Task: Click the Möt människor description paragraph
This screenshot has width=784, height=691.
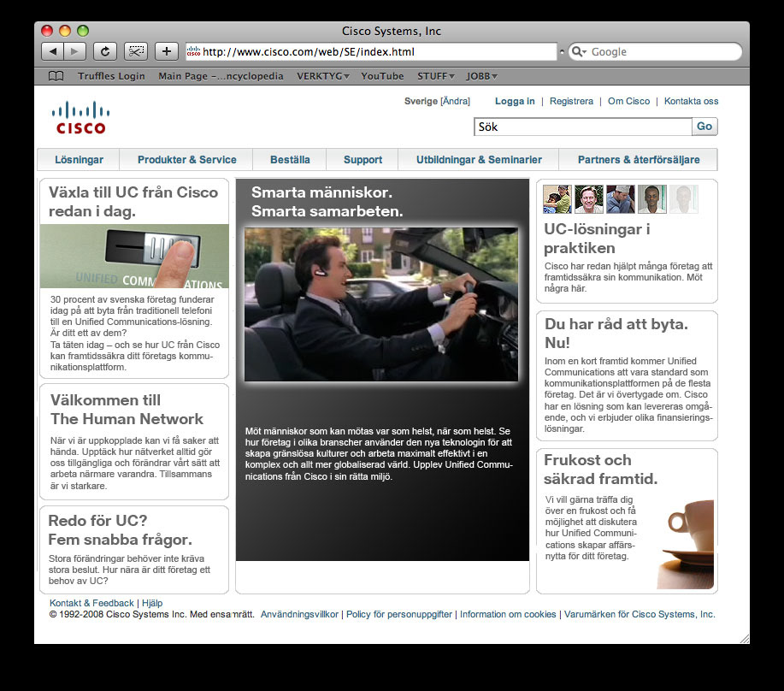Action: click(x=379, y=453)
